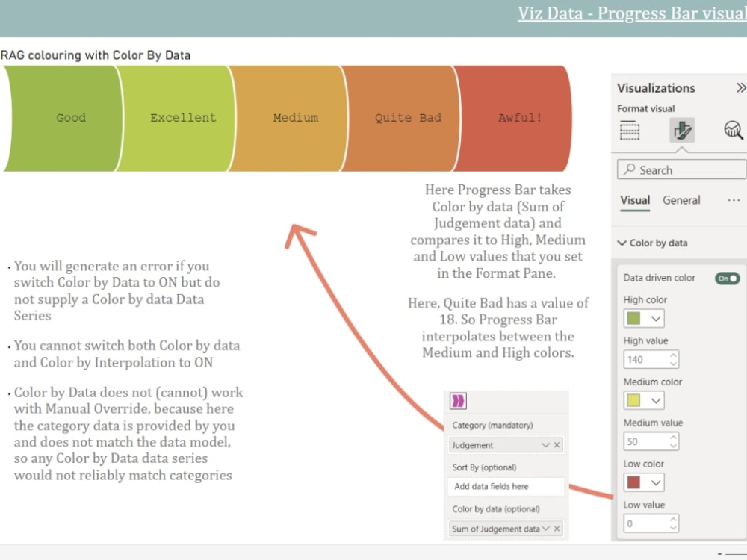Open the Viz Data - Progress Bar link
Screen dimensions: 747x560
[631, 13]
